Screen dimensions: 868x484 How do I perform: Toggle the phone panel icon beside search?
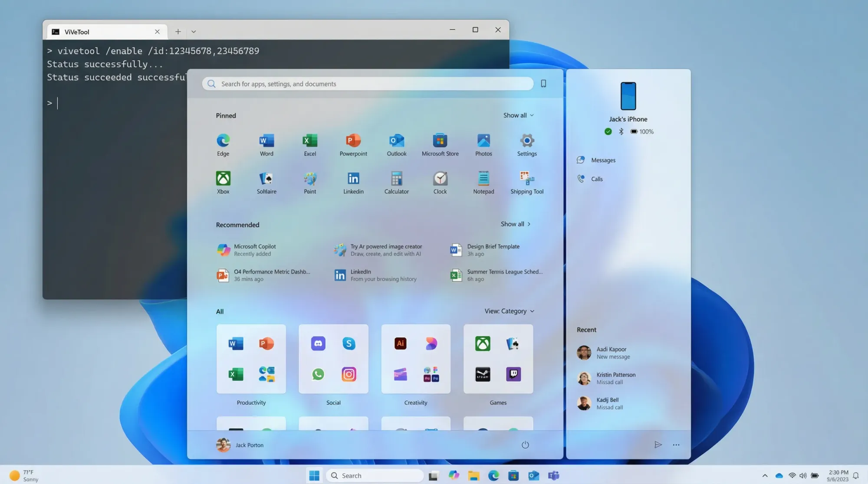tap(543, 84)
